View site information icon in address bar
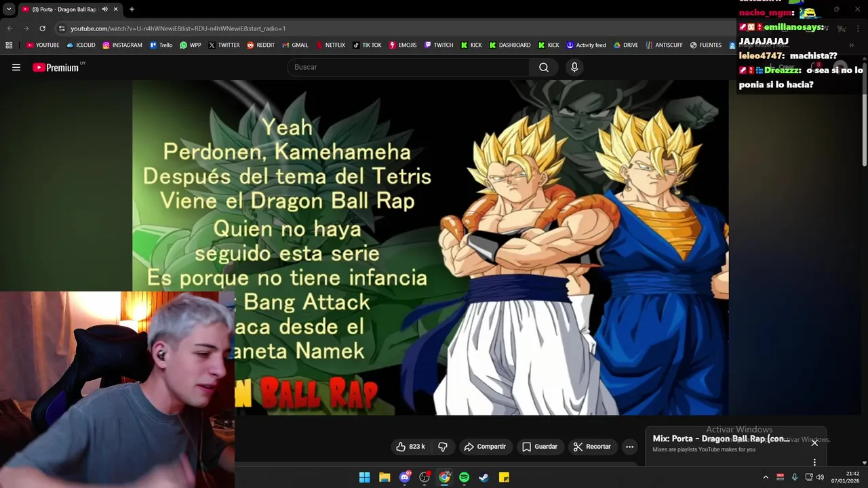This screenshot has width=868, height=488. tap(62, 28)
